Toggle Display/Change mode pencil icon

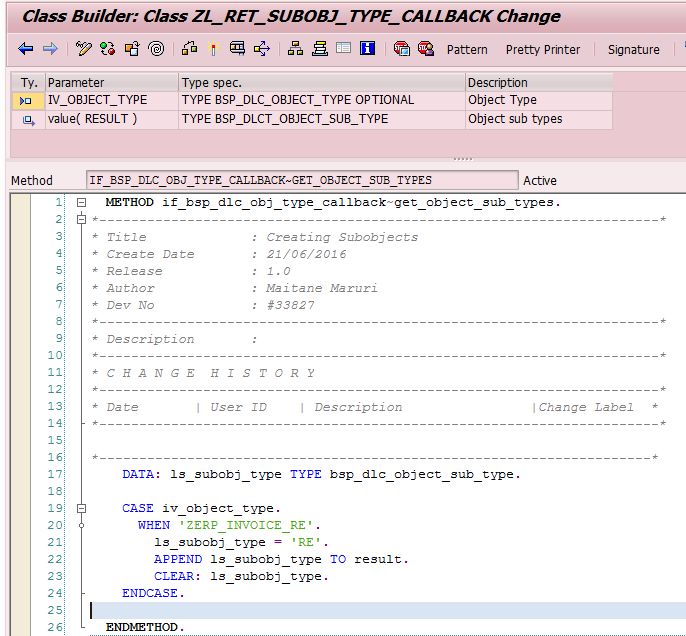tap(84, 49)
